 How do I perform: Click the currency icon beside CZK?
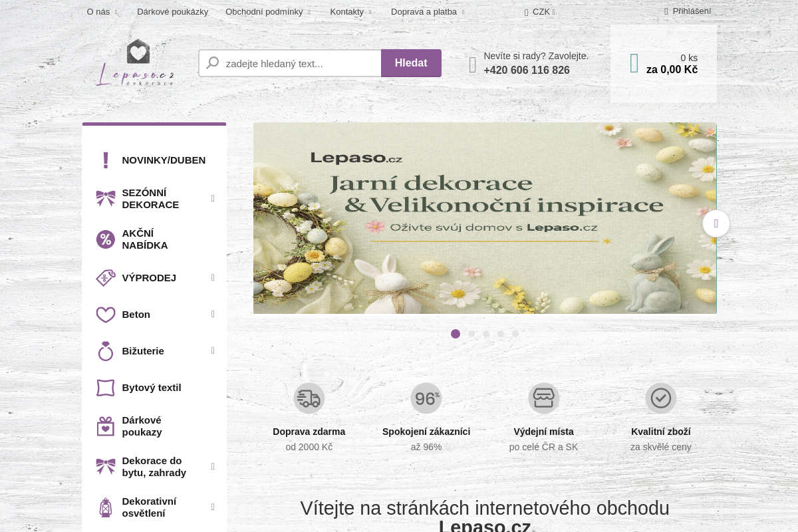[526, 12]
